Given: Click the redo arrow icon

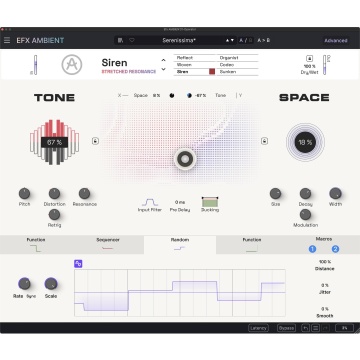Looking at the screenshot, I should (325, 328).
